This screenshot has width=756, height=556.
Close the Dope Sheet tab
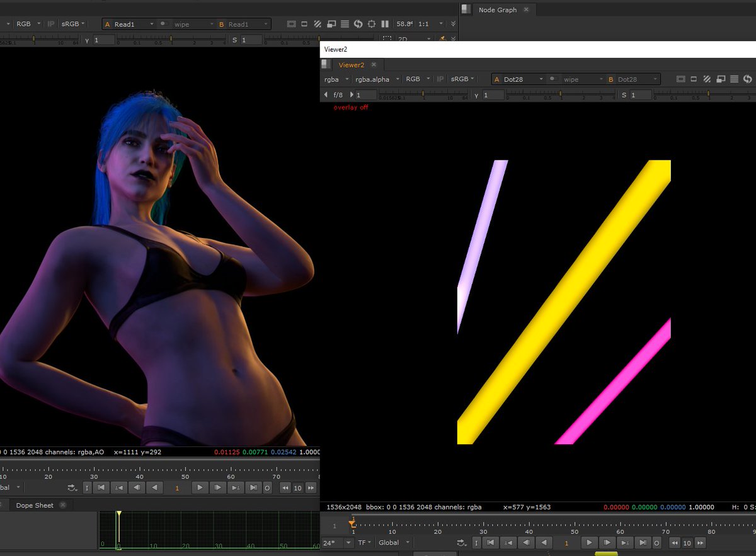(62, 505)
